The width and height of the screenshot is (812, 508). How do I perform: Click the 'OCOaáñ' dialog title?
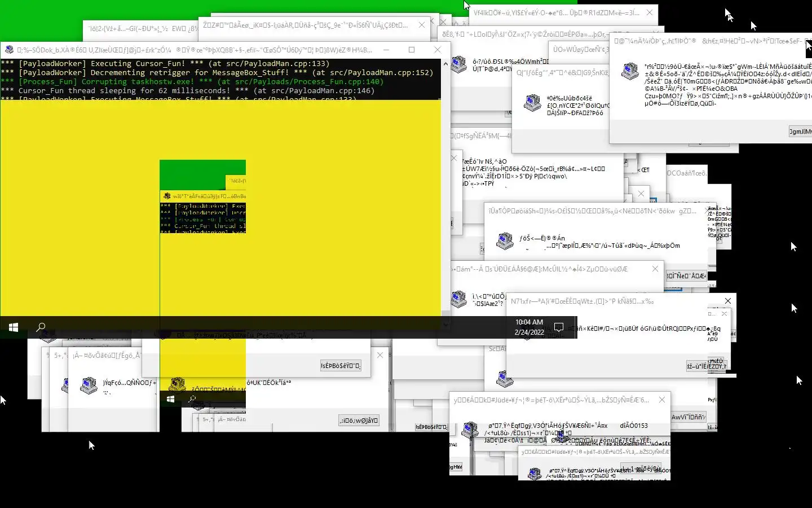[x=686, y=173]
